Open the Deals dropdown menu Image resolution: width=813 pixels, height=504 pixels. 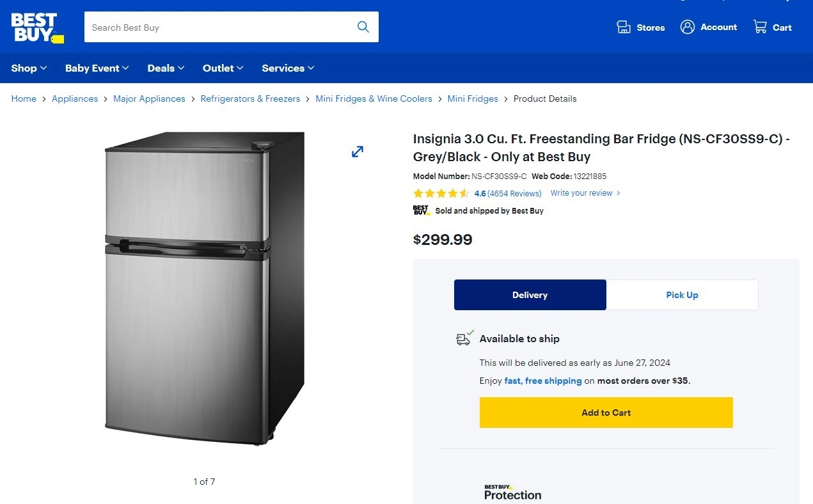point(166,68)
